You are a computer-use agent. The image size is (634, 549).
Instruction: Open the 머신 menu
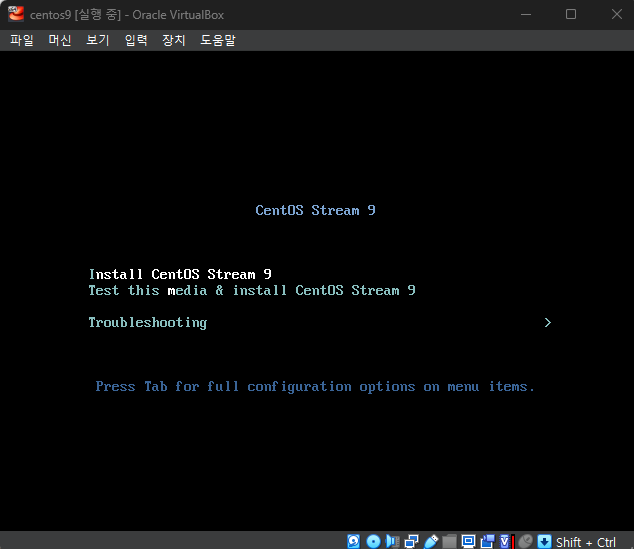pyautogui.click(x=60, y=40)
